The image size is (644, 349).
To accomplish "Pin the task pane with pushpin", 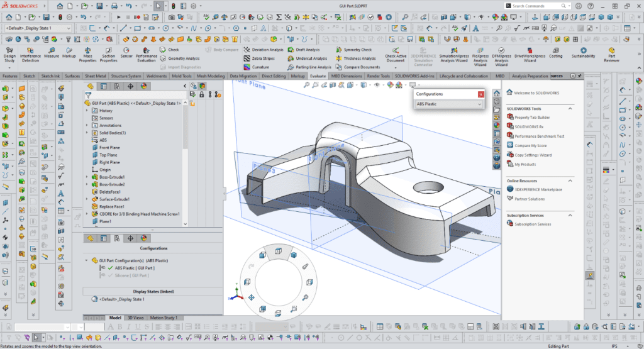I will click(579, 76).
